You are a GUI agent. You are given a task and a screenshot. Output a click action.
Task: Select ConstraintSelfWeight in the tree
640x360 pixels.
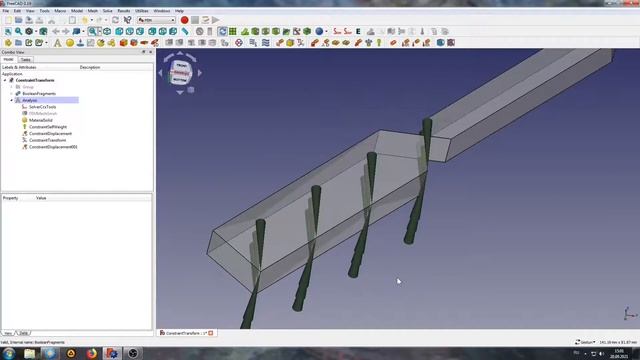click(x=48, y=127)
